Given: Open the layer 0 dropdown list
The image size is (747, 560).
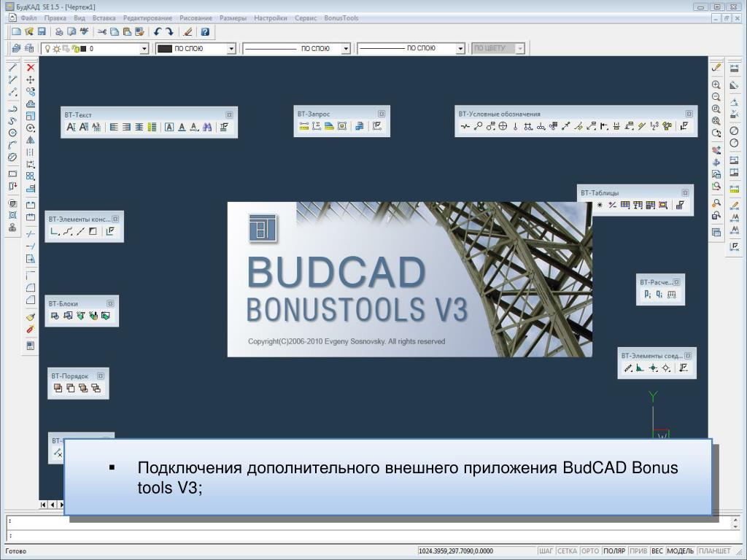Looking at the screenshot, I should point(144,49).
